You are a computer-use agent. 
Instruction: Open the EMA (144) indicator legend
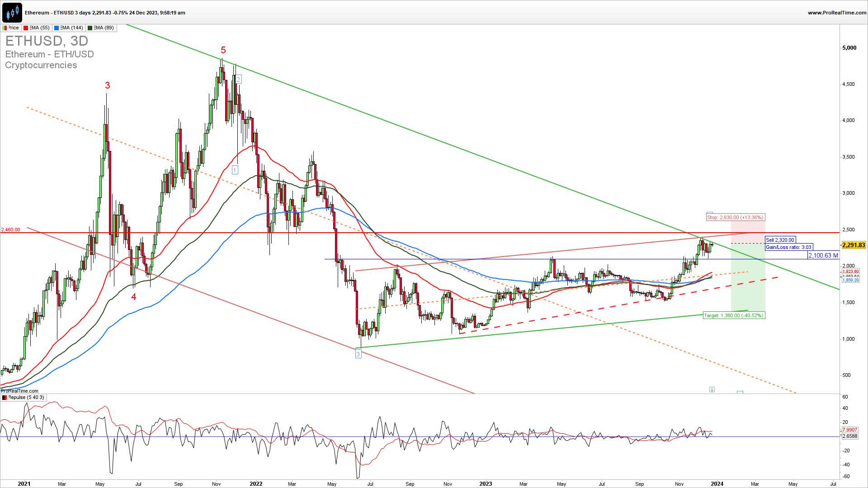pyautogui.click(x=69, y=28)
